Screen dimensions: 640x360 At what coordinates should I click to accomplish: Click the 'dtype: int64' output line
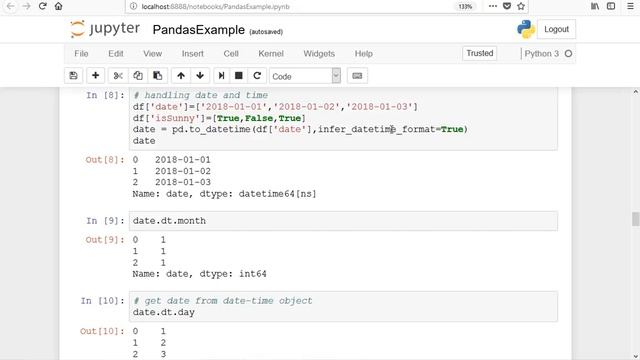pos(233,273)
